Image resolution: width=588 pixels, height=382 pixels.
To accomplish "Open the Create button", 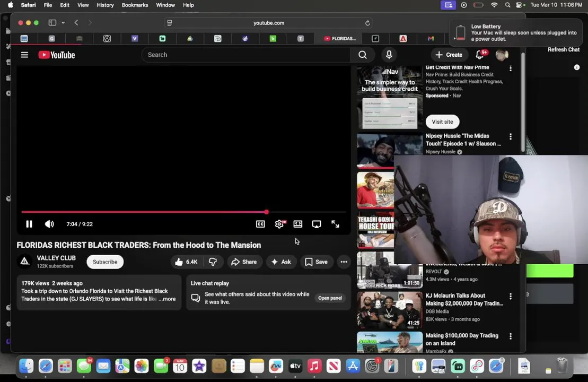I will coord(449,55).
